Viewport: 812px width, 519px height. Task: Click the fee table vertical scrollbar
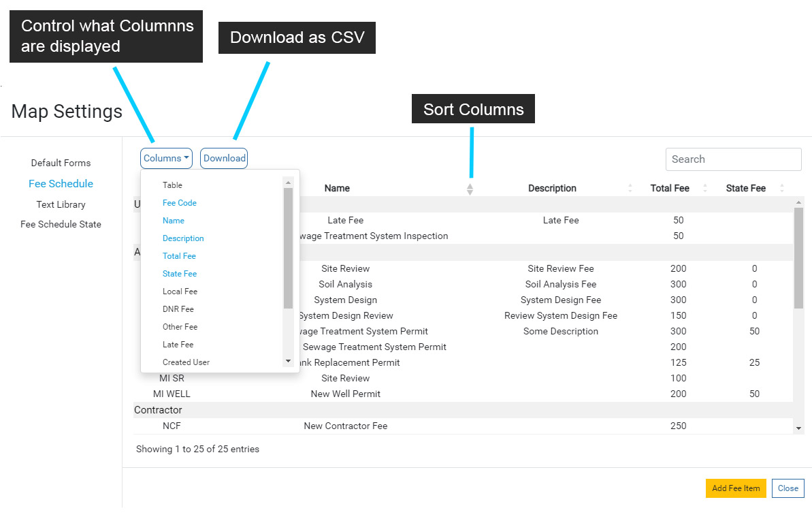798,259
